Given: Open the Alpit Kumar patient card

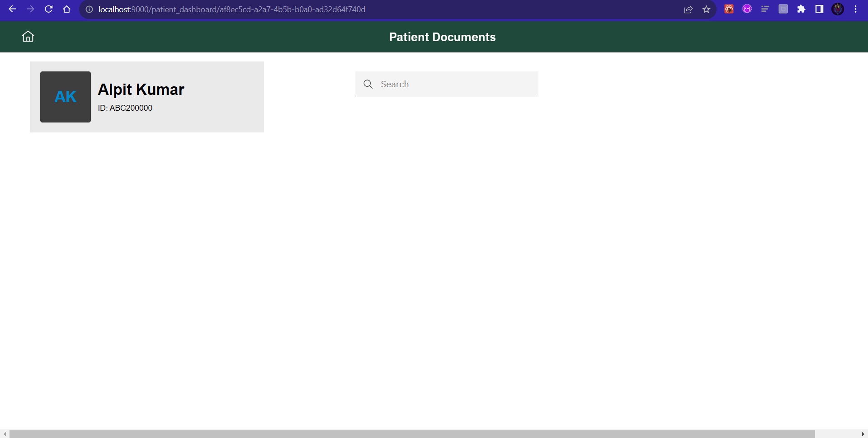Looking at the screenshot, I should pos(146,96).
